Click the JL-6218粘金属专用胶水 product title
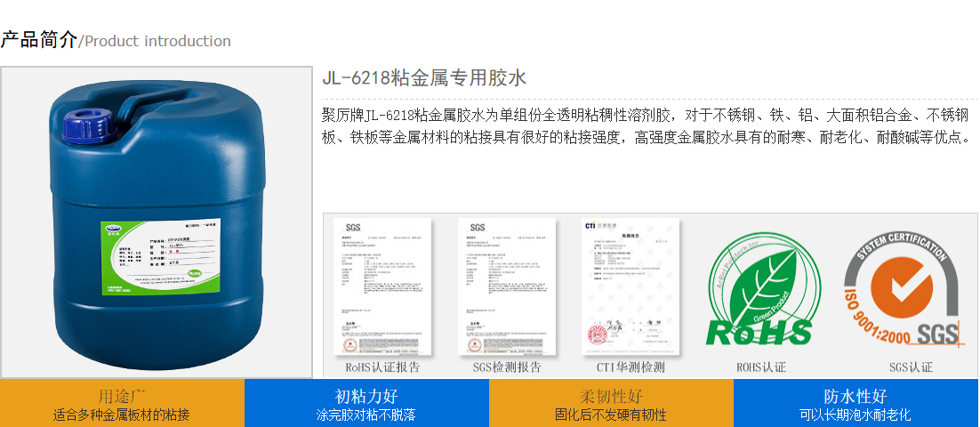 (424, 78)
